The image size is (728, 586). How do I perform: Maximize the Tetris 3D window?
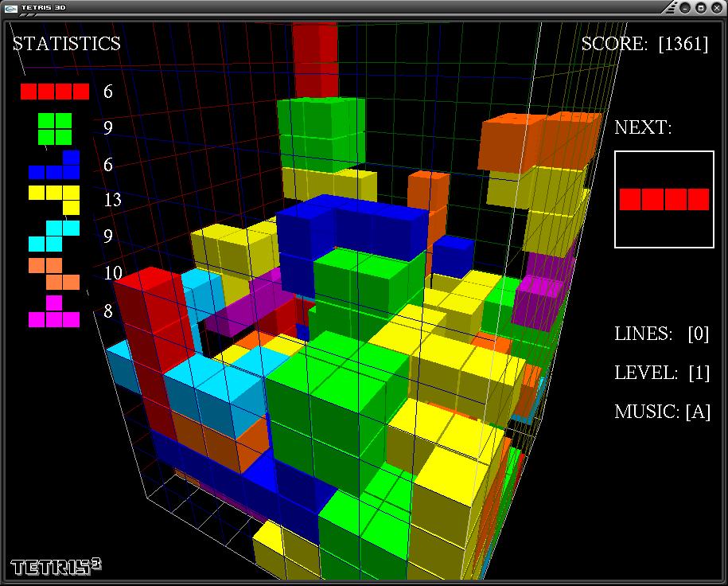[701, 8]
